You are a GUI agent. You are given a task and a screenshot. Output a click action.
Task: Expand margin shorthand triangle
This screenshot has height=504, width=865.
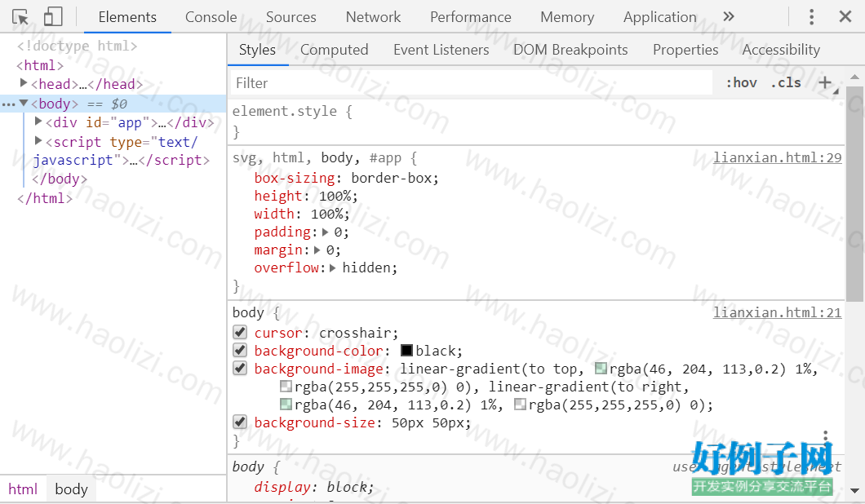[x=317, y=250]
